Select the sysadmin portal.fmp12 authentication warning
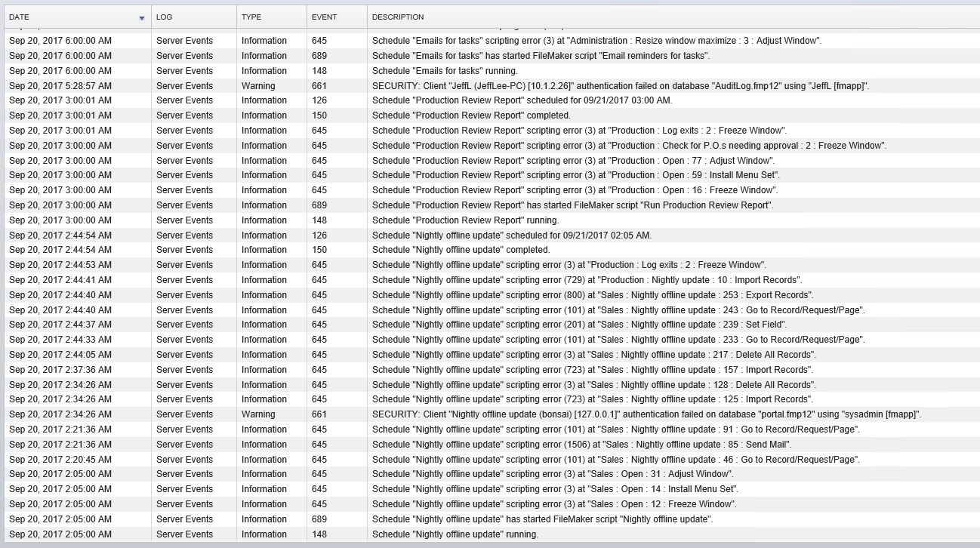 [646, 414]
